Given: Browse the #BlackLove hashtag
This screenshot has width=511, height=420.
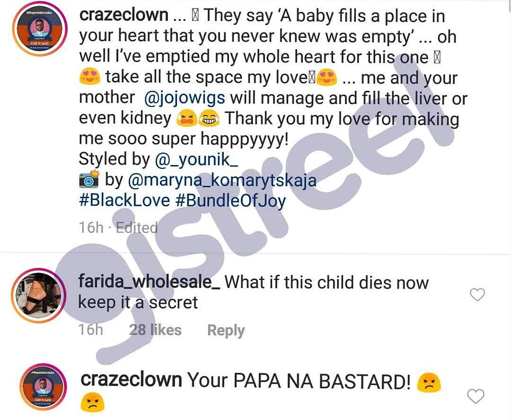Looking at the screenshot, I should [x=124, y=201].
